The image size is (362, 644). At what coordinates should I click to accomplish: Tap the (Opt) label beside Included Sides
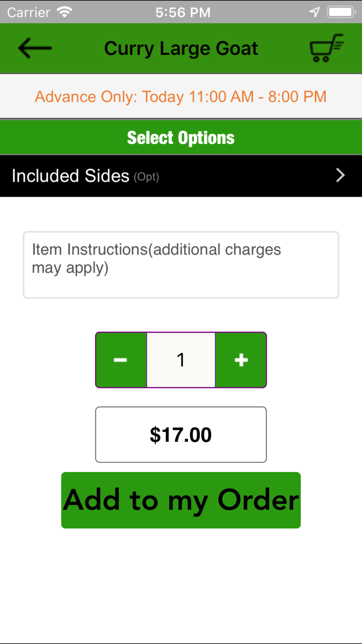point(146,177)
